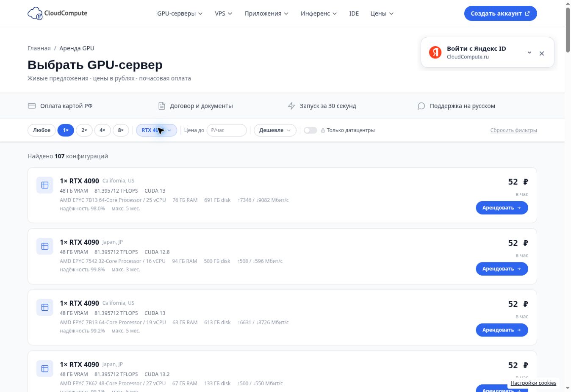Screen dimensions: 571x392
Task: Click the Yandex ID logo icon
Action: 435,52
